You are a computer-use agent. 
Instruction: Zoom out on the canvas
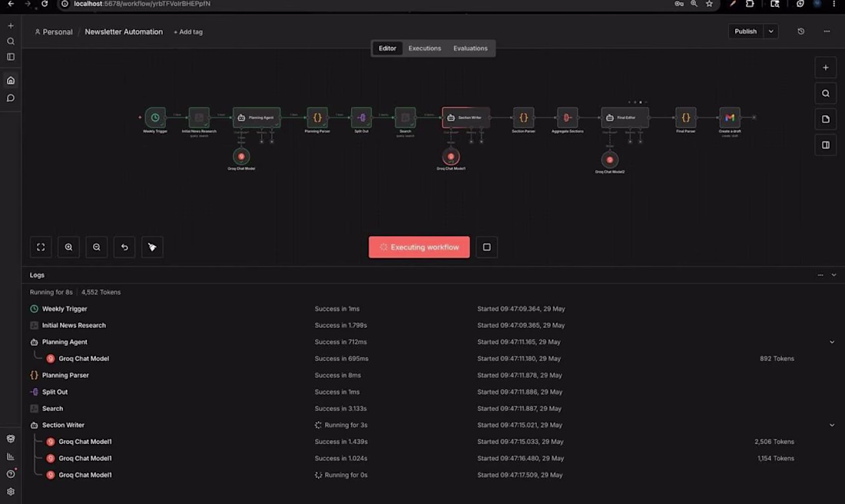(97, 247)
